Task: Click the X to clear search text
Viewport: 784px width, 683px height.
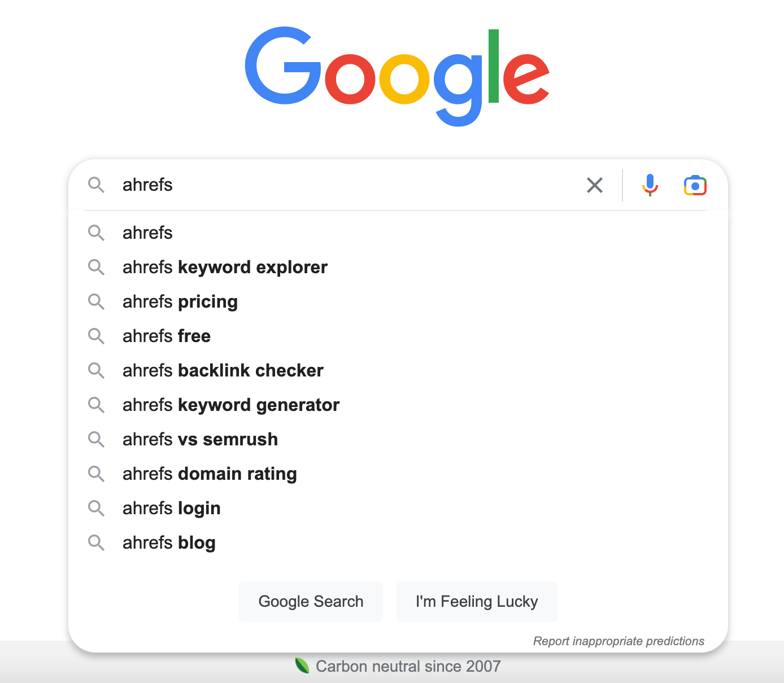Action: click(x=594, y=185)
